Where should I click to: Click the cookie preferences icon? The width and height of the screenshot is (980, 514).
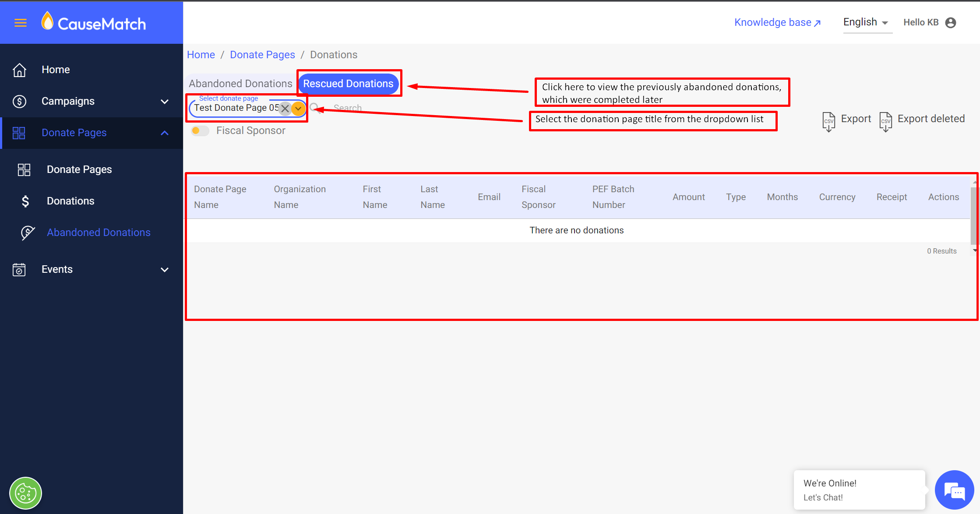pos(25,493)
